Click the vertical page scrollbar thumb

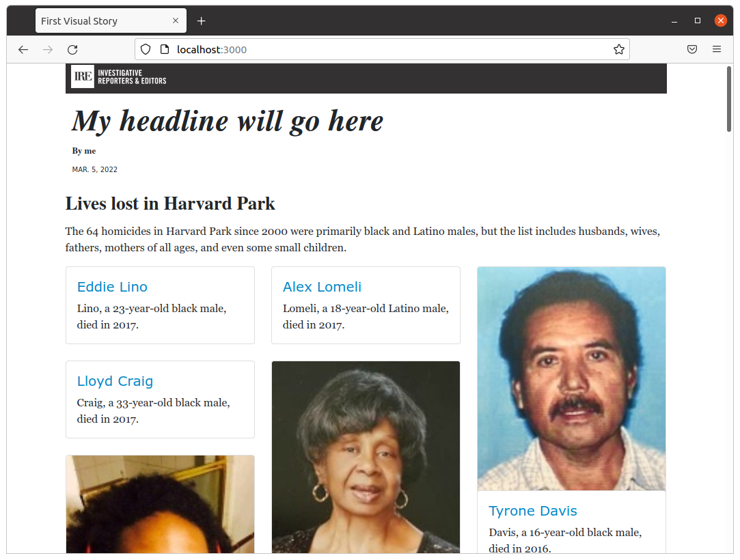point(729,99)
